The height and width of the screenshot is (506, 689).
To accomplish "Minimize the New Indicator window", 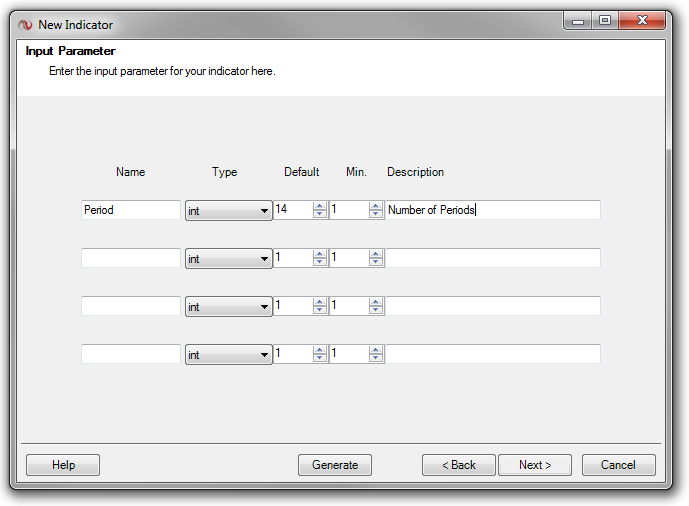I will 578,21.
